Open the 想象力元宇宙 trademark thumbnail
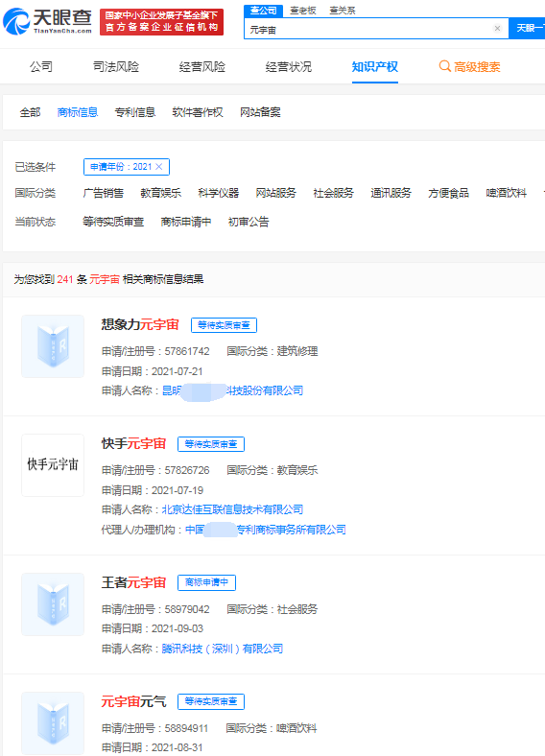Viewport: 545px width, 756px height. pos(53,346)
